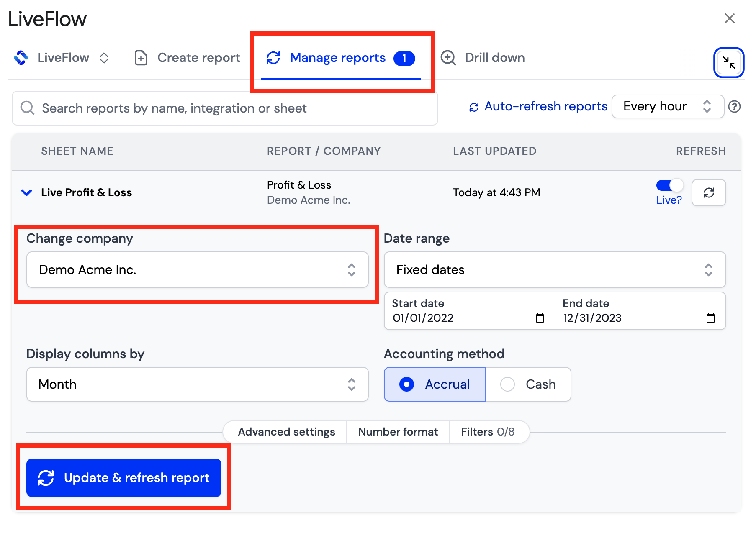756x538 pixels.
Task: Click Demo Acme Inc. under Profit & Loss
Action: tap(309, 200)
